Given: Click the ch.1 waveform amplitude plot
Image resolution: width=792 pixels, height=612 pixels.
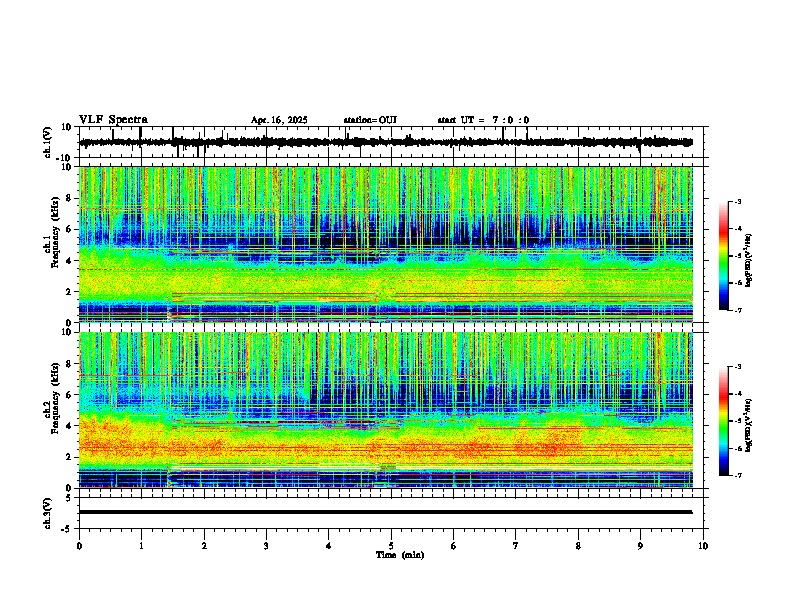Looking at the screenshot, I should (393, 142).
